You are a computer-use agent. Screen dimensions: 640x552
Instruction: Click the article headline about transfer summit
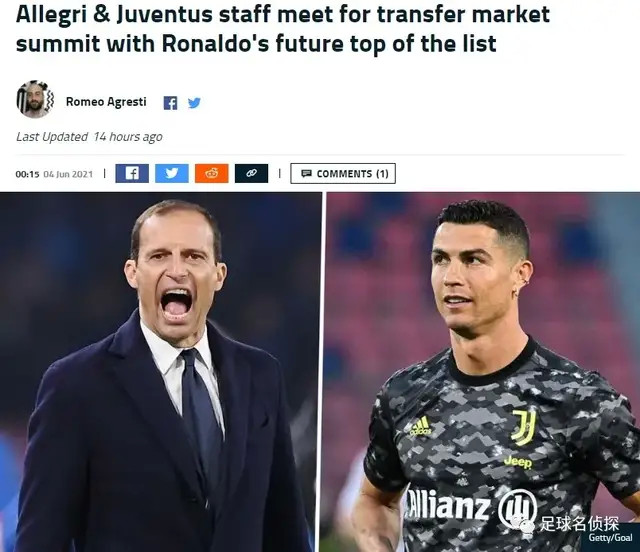click(x=282, y=29)
